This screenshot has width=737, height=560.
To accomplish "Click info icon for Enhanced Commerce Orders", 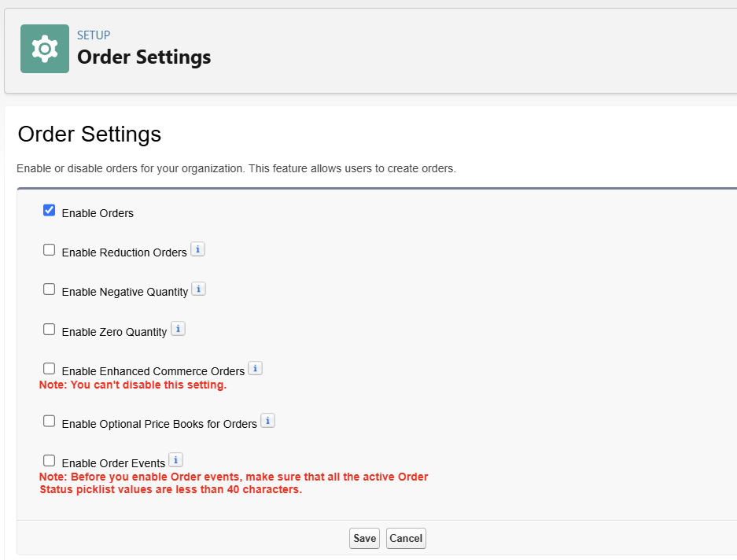I will (256, 368).
